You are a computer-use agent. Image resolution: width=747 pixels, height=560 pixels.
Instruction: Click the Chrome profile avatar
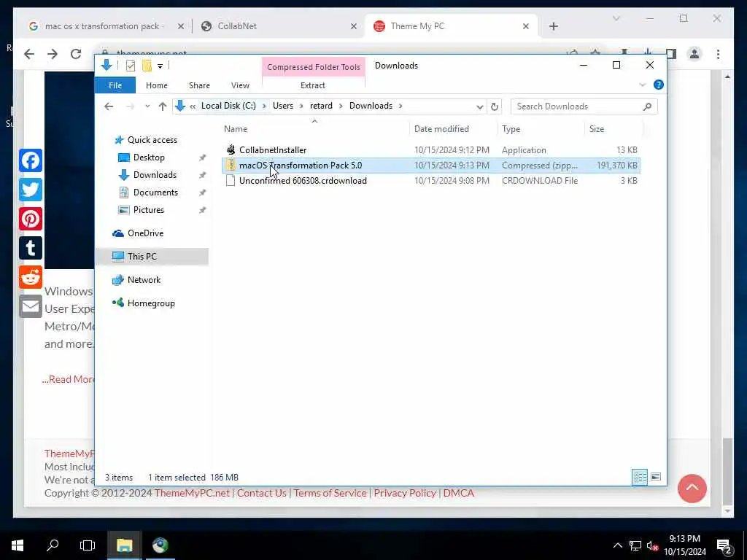(x=694, y=54)
